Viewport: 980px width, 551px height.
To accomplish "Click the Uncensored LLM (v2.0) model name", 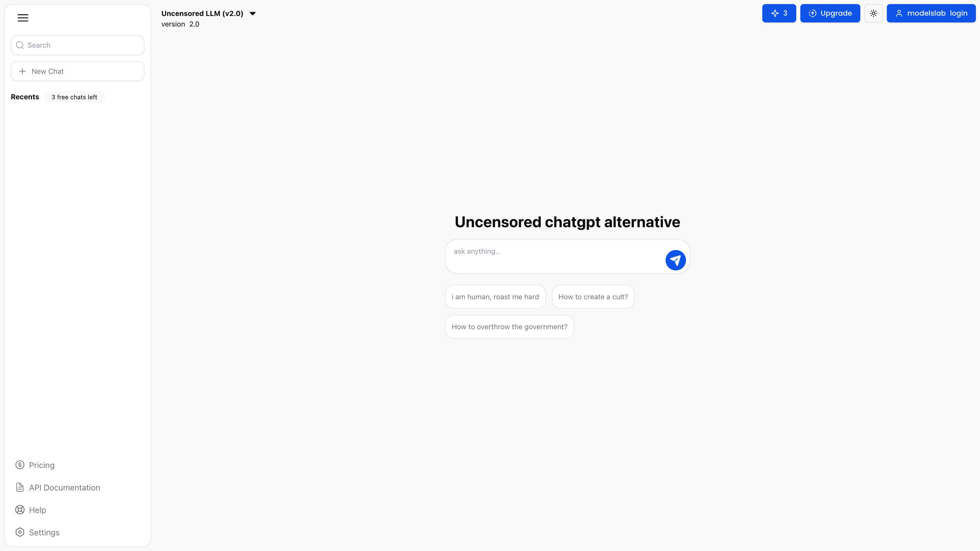I will [x=202, y=14].
